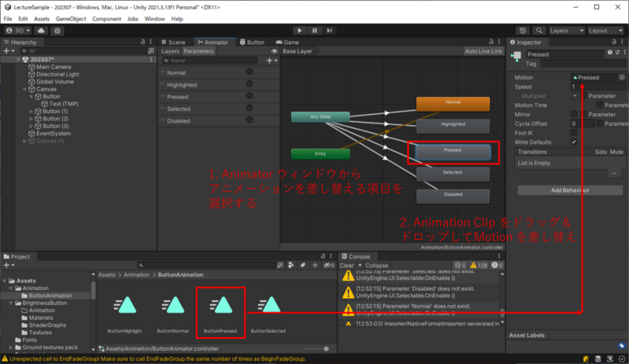
Task: Select EventSystem in Hierarchy
Action: coord(53,133)
